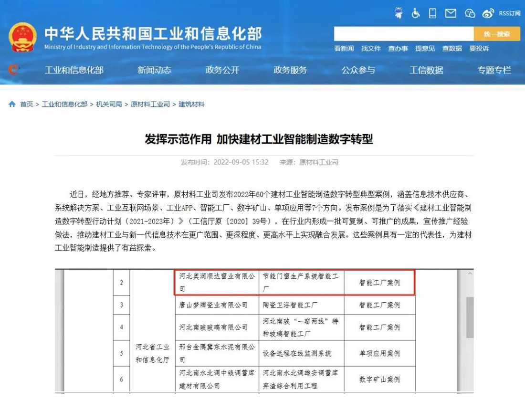The image size is (525, 420).
Task: Click the 要投诉 quick link
Action: pos(479,48)
